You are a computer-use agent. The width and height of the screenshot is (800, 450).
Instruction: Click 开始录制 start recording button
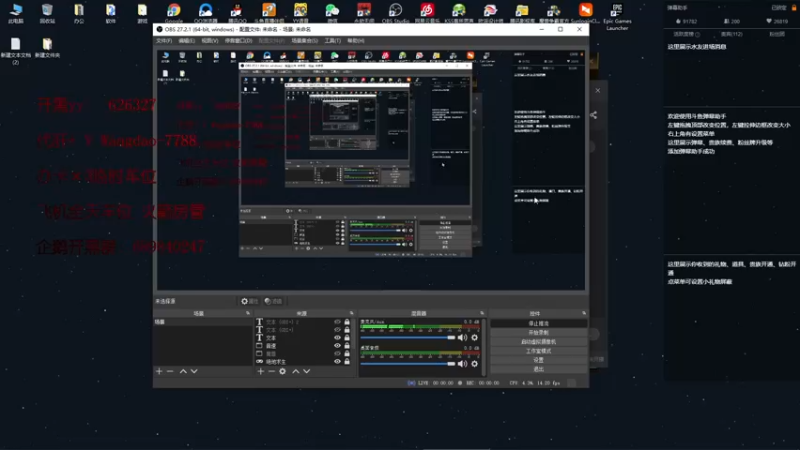click(x=538, y=333)
